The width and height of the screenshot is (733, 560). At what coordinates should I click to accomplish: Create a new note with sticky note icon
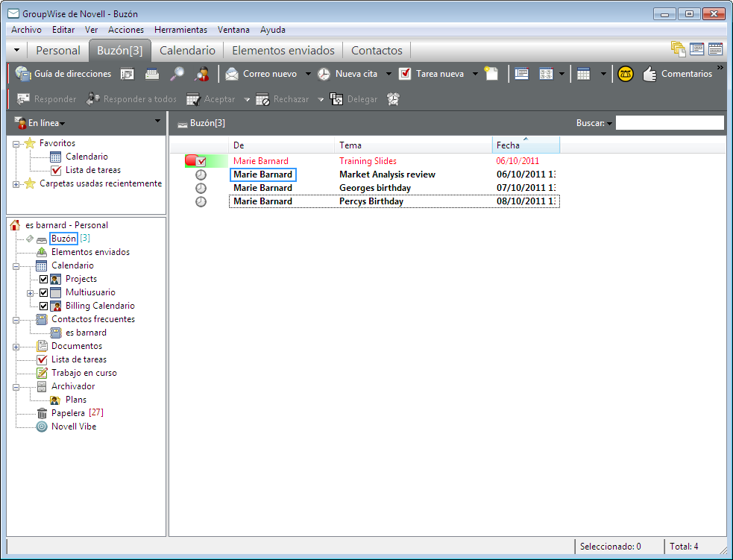point(491,74)
